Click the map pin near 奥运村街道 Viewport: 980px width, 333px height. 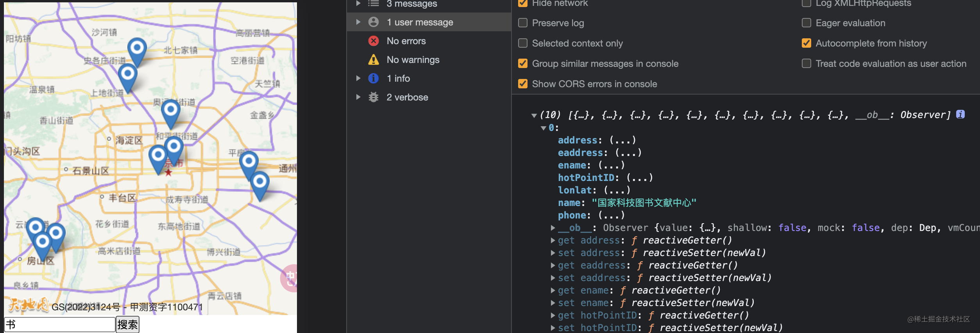170,111
